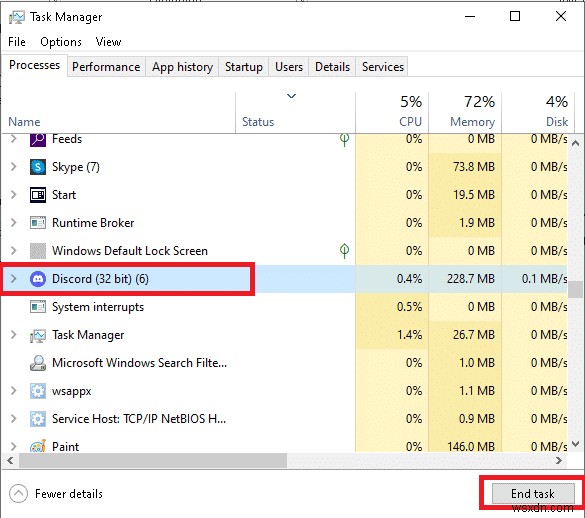Click vertical scrollbar down arrow
585x518 pixels.
pyautogui.click(x=575, y=444)
